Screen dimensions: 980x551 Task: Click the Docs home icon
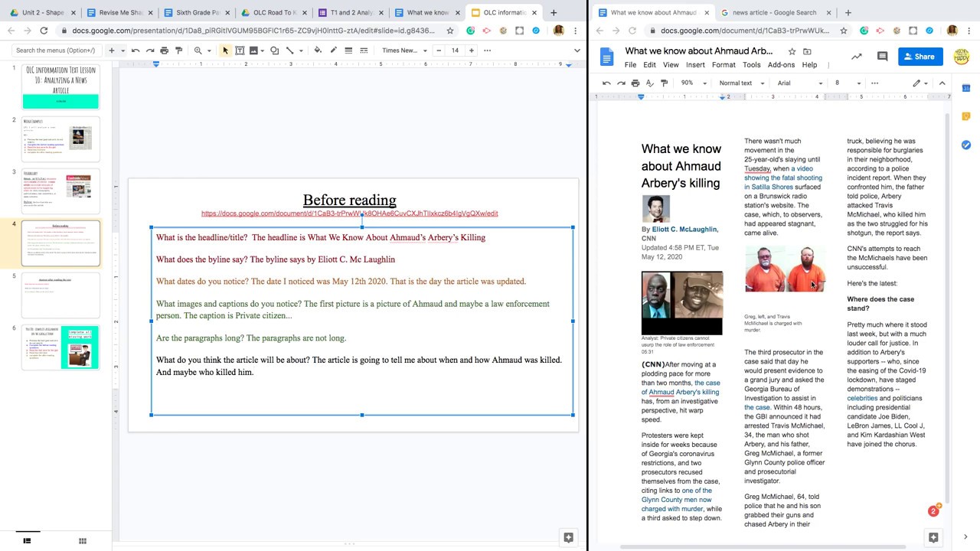606,57
